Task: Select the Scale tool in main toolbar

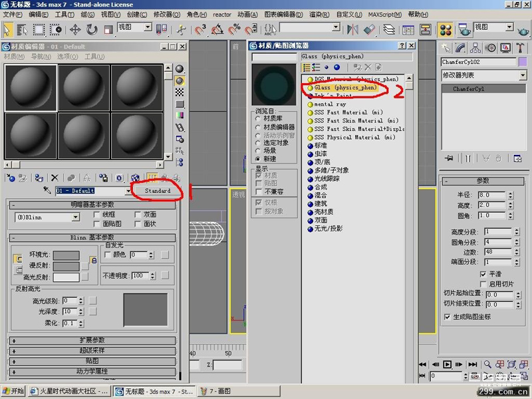Action: (108, 30)
